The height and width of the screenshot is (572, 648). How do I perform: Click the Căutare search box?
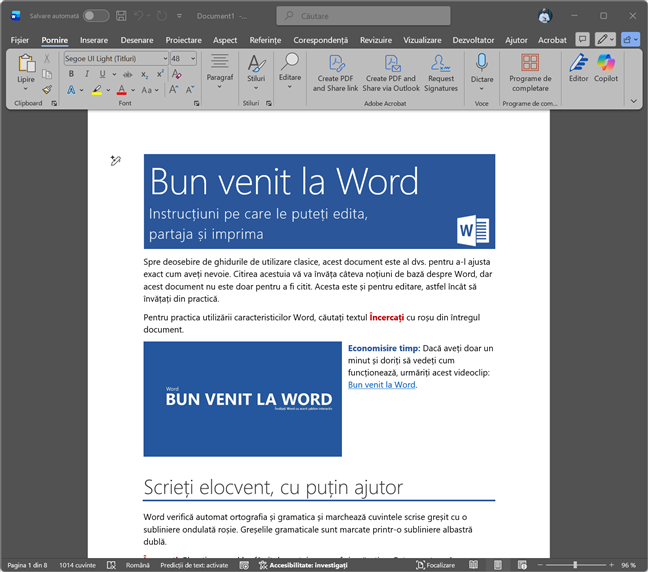pos(363,16)
